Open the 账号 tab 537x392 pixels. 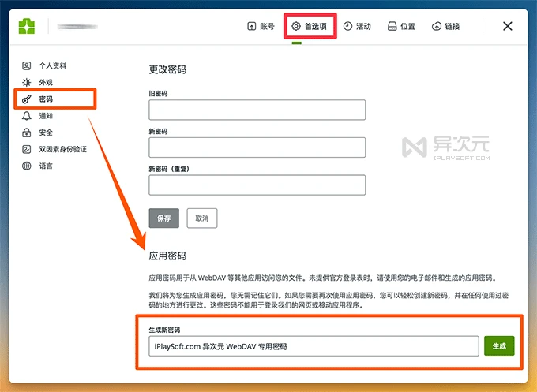point(261,26)
